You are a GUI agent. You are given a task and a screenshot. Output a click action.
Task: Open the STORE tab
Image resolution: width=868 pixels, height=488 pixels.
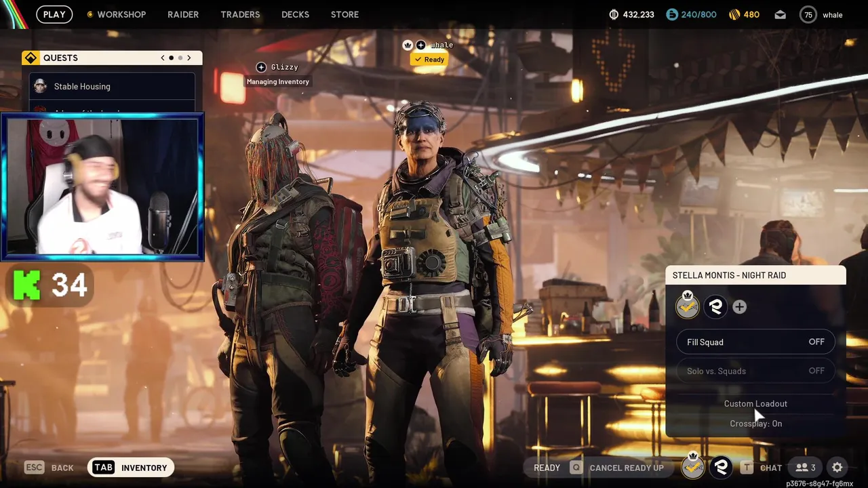(344, 14)
